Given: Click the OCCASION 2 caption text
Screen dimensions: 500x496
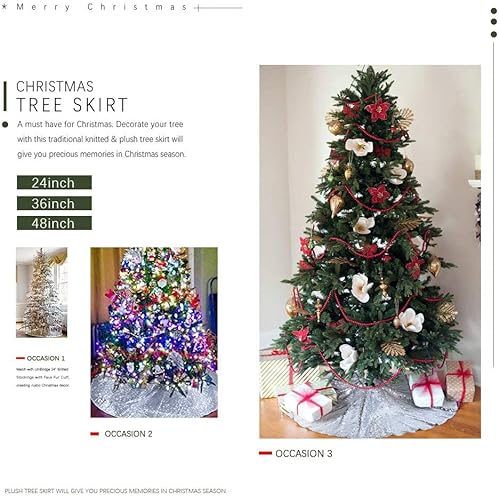Looking at the screenshot, I should point(128,434).
